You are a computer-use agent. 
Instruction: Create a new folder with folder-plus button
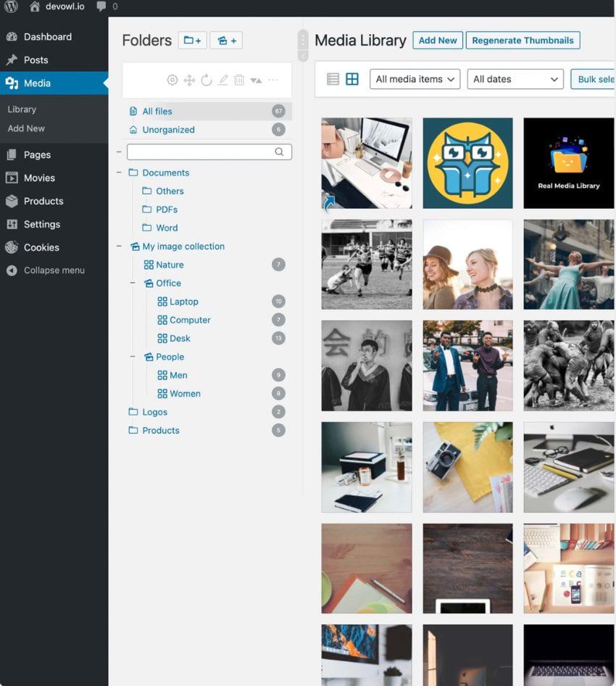point(192,41)
